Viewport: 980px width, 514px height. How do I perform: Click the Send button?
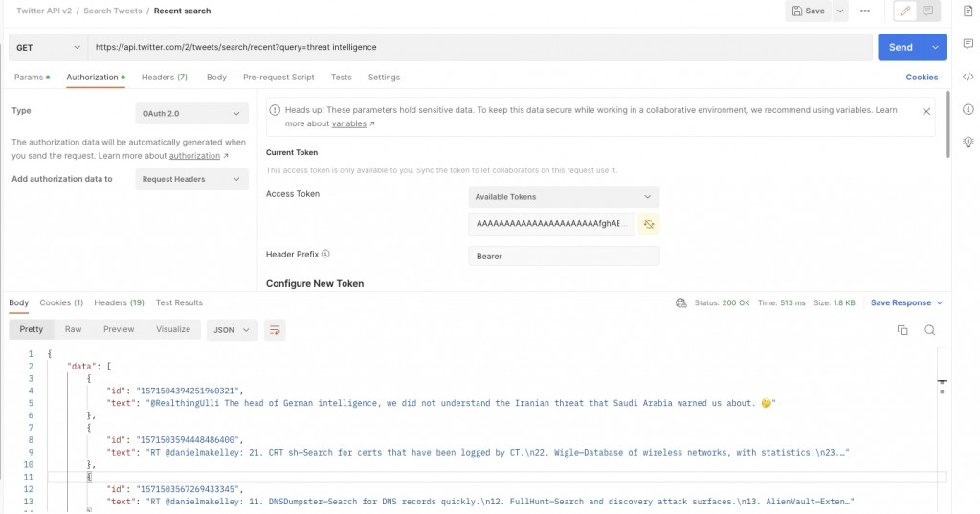(901, 48)
